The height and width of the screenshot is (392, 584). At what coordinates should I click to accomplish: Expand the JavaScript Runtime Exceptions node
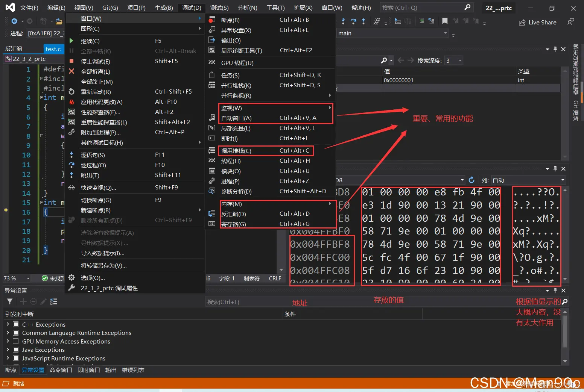pyautogui.click(x=8, y=358)
